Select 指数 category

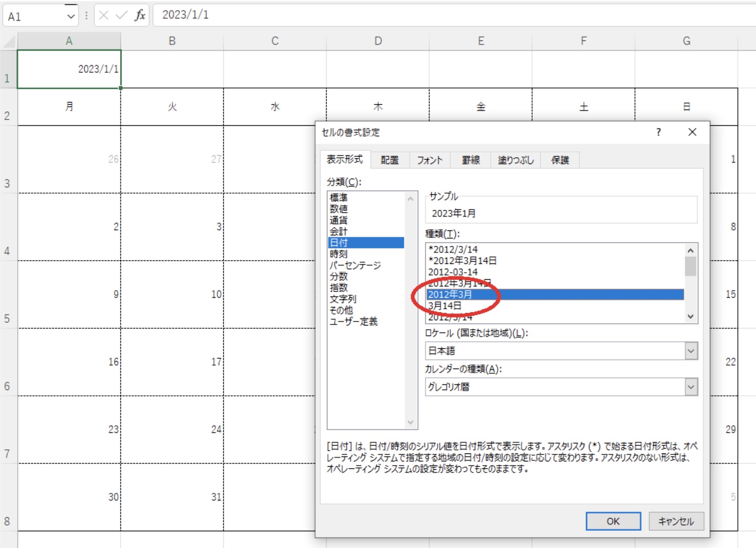[366, 288]
